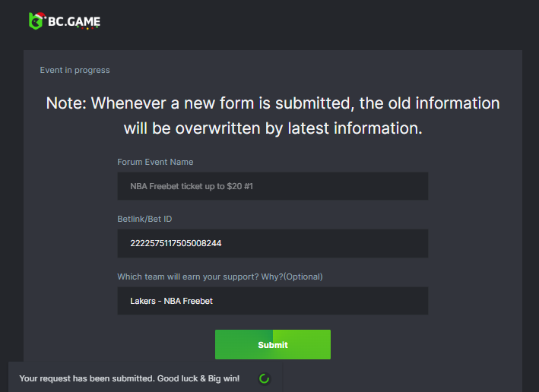Click the 'Lakers - NBA Freebet' text

point(172,301)
